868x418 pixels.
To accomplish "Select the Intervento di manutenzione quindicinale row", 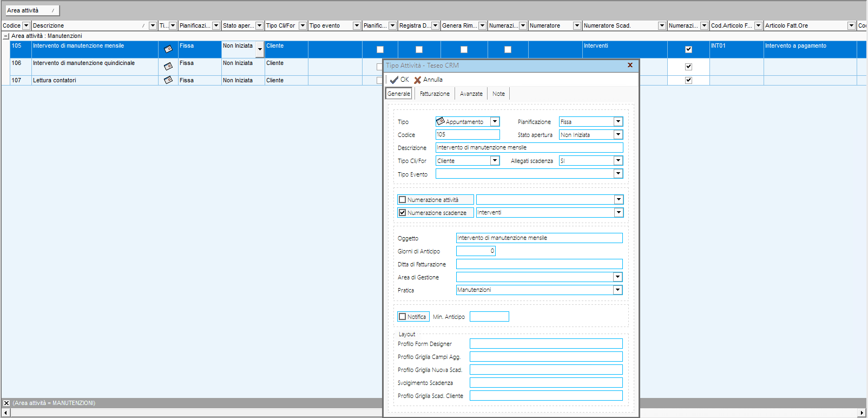I will (x=95, y=67).
